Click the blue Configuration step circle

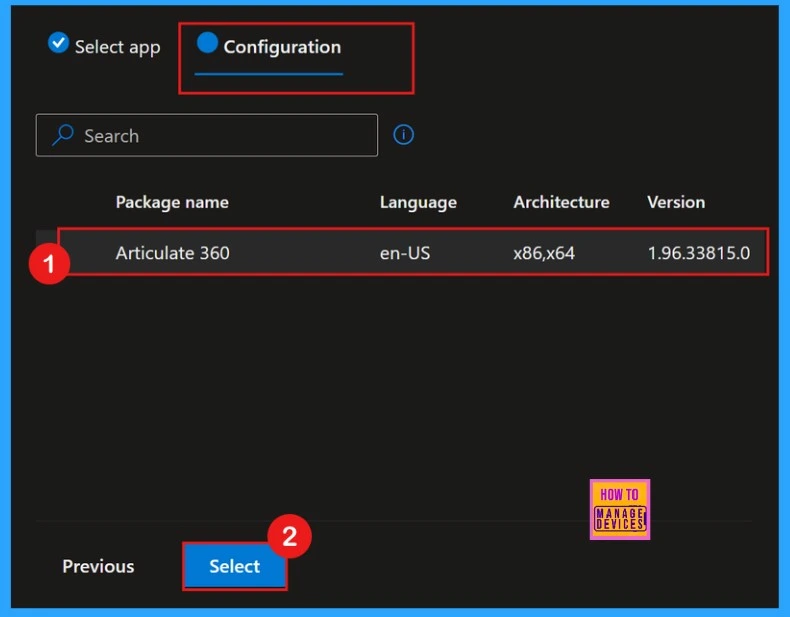click(x=207, y=42)
